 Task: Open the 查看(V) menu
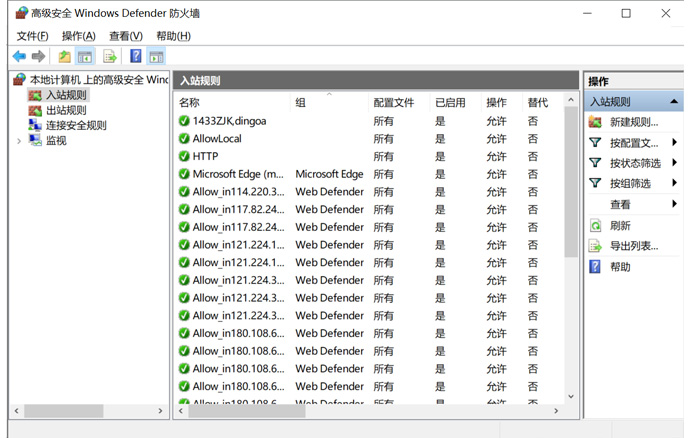(125, 36)
